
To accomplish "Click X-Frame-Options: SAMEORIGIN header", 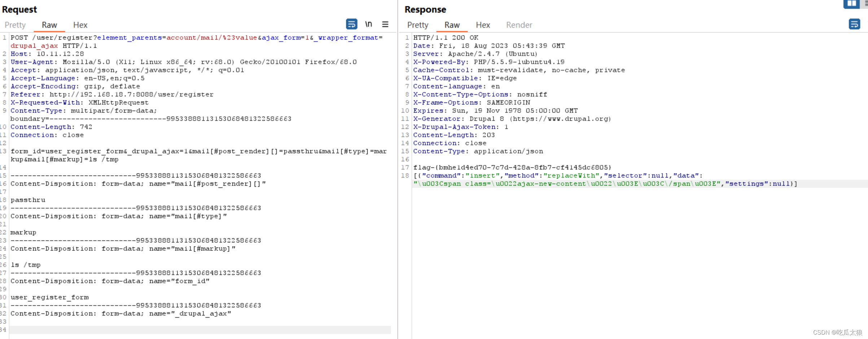I will [472, 102].
